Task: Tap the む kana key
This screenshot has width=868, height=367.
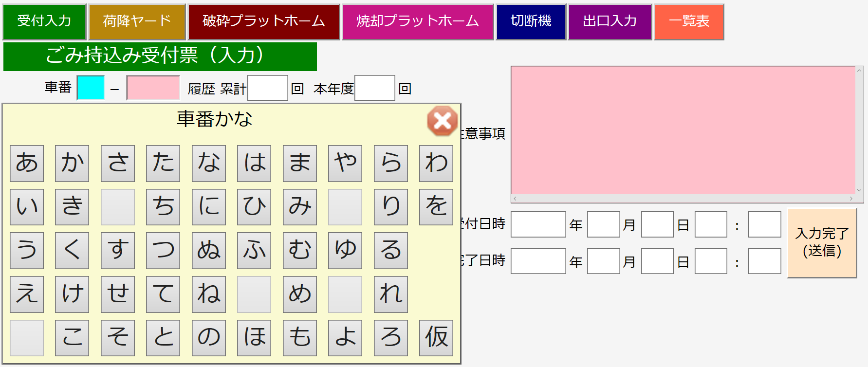Action: click(x=300, y=251)
